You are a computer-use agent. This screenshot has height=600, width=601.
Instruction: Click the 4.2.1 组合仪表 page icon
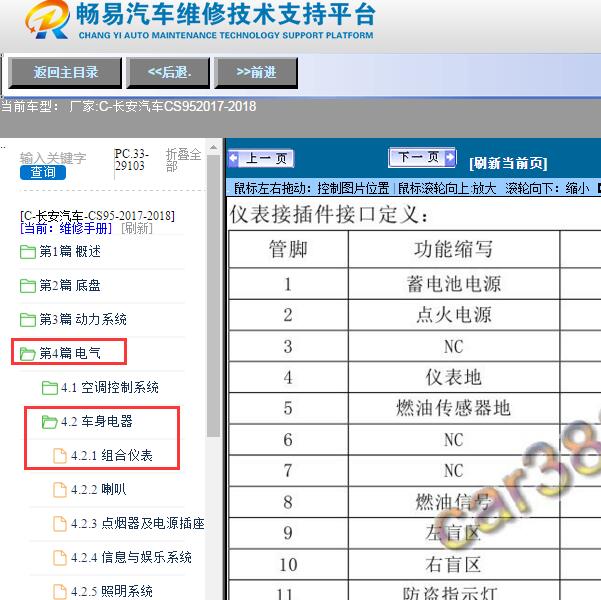tap(60, 455)
